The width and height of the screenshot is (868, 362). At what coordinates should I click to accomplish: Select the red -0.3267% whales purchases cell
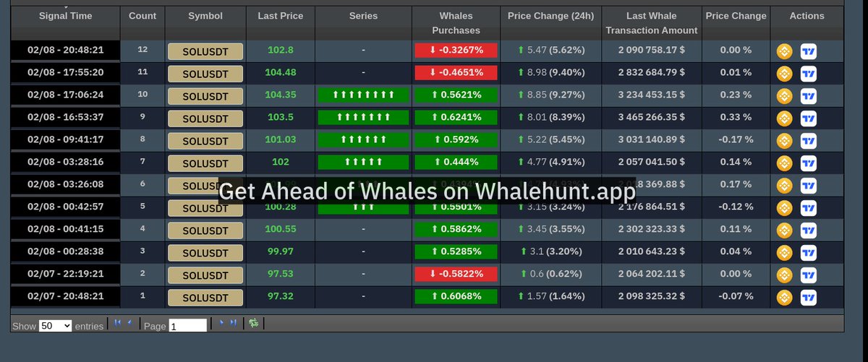click(x=456, y=51)
